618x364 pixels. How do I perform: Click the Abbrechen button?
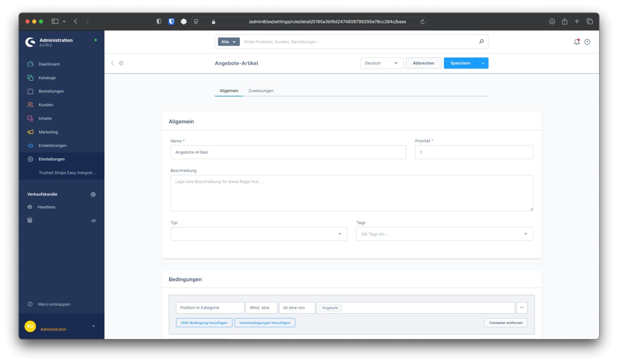pyautogui.click(x=423, y=63)
